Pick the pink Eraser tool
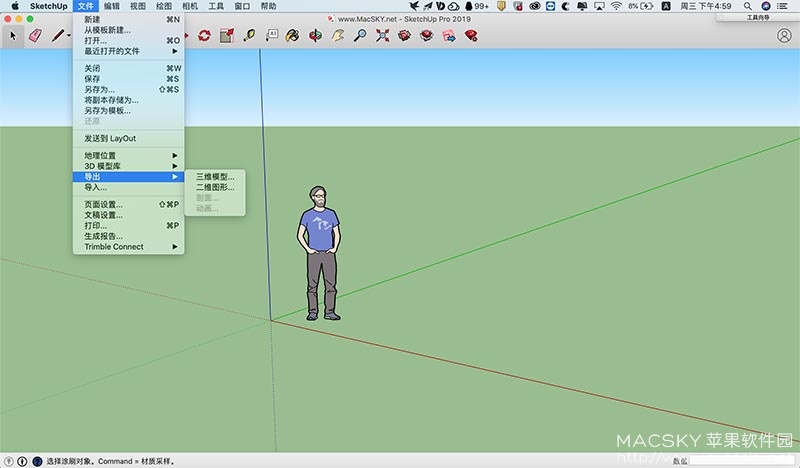The width and height of the screenshot is (800, 468). click(35, 36)
